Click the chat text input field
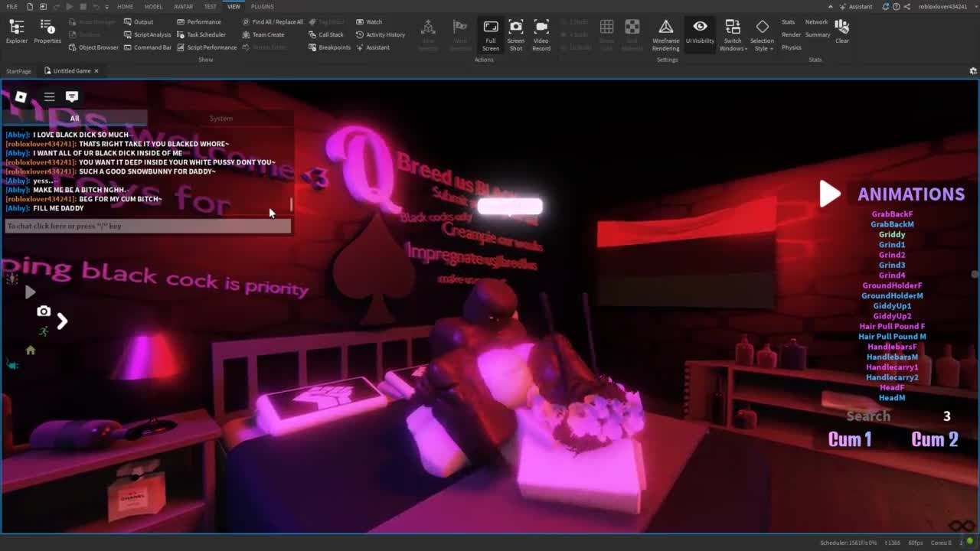This screenshot has height=551, width=980. (147, 226)
